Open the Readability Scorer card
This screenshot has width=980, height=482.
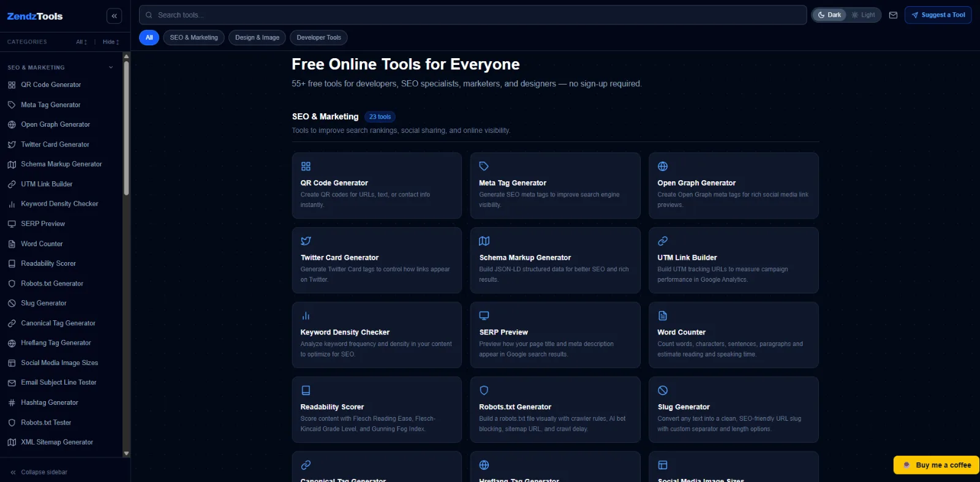coord(377,409)
